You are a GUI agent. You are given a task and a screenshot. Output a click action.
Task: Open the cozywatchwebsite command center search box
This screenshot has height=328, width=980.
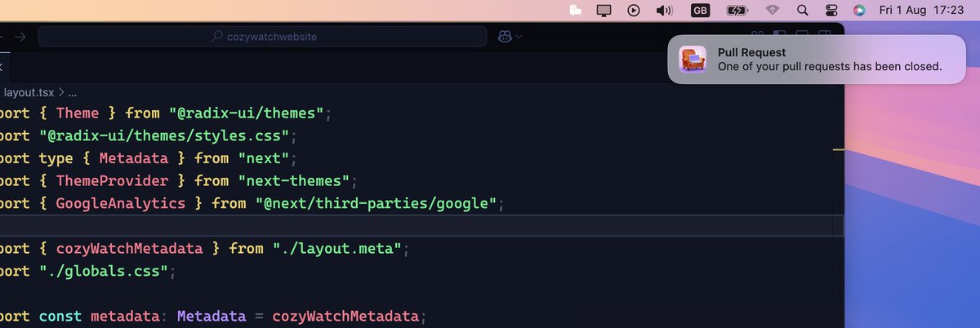click(x=263, y=37)
